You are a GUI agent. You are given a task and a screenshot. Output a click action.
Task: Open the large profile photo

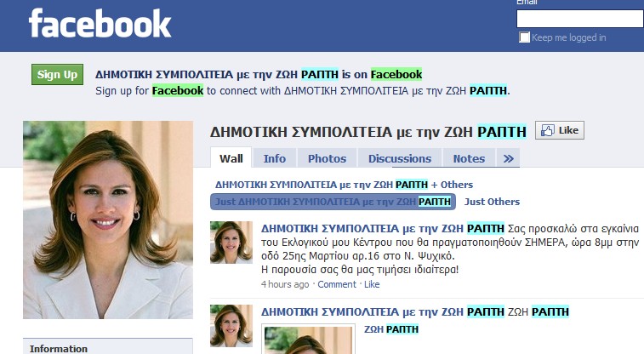pos(107,220)
